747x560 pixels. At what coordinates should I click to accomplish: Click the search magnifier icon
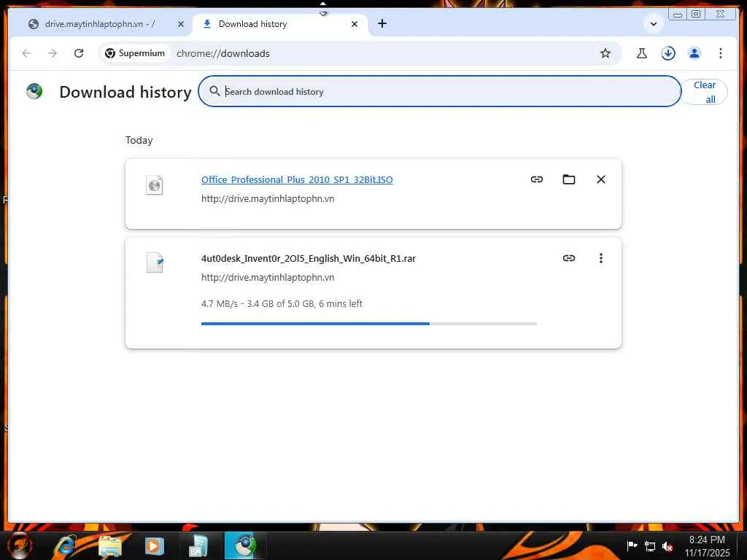[x=214, y=91]
